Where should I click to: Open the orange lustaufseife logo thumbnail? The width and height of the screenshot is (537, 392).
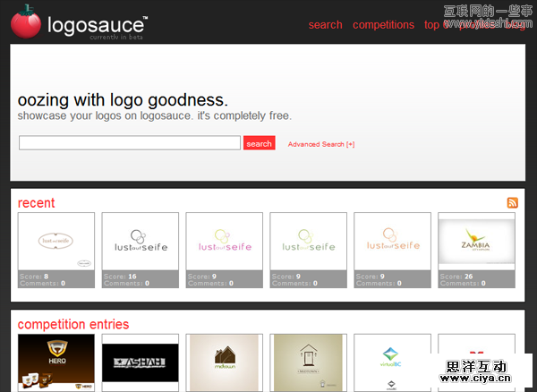393,242
